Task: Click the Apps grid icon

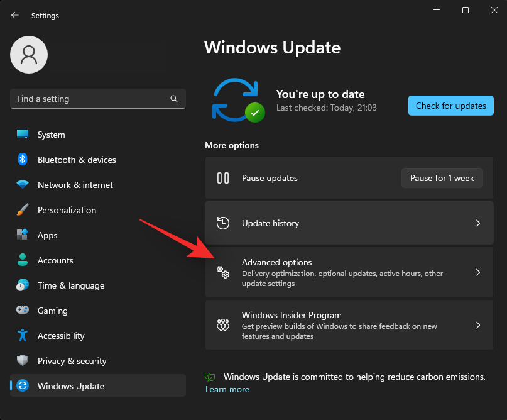Action: pyautogui.click(x=23, y=235)
